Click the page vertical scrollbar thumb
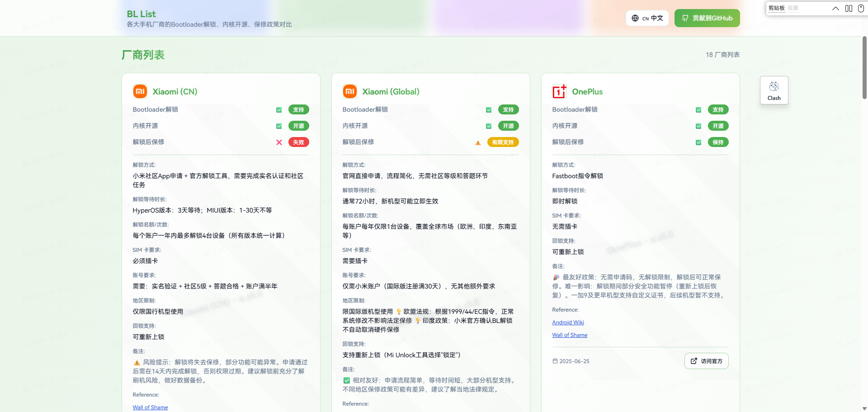868x412 pixels. pyautogui.click(x=864, y=68)
